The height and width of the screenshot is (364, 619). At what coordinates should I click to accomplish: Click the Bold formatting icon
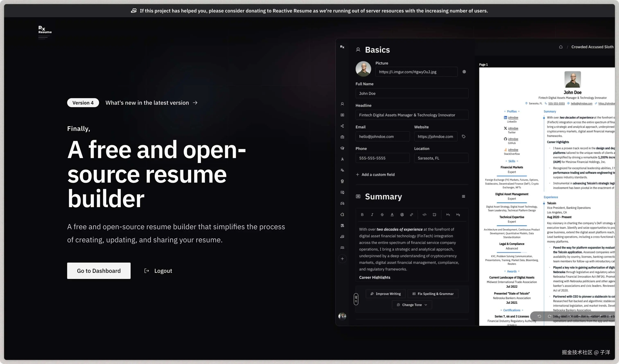coord(362,215)
